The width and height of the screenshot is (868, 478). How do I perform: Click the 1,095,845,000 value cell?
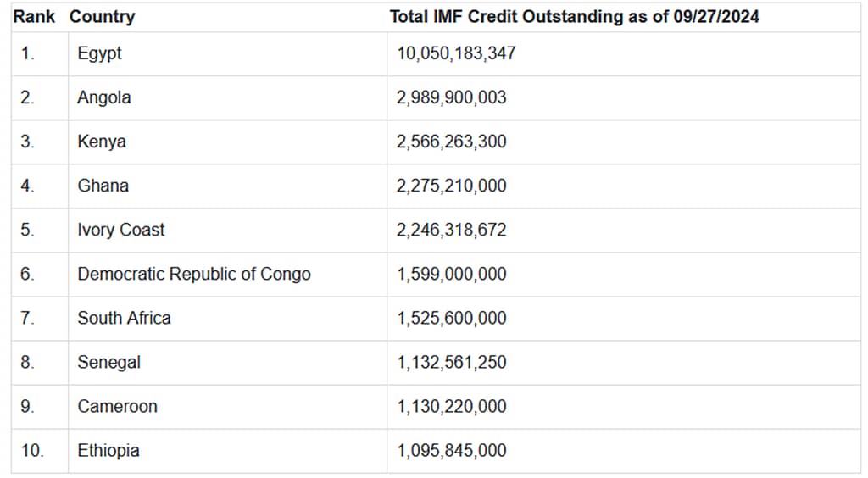click(451, 450)
